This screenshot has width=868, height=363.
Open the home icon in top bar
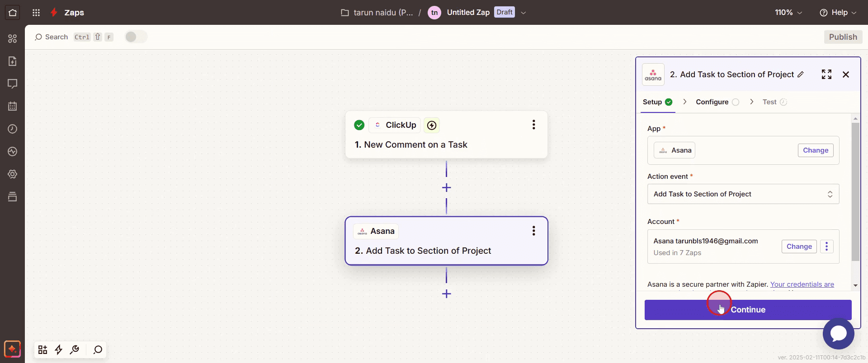click(x=13, y=12)
